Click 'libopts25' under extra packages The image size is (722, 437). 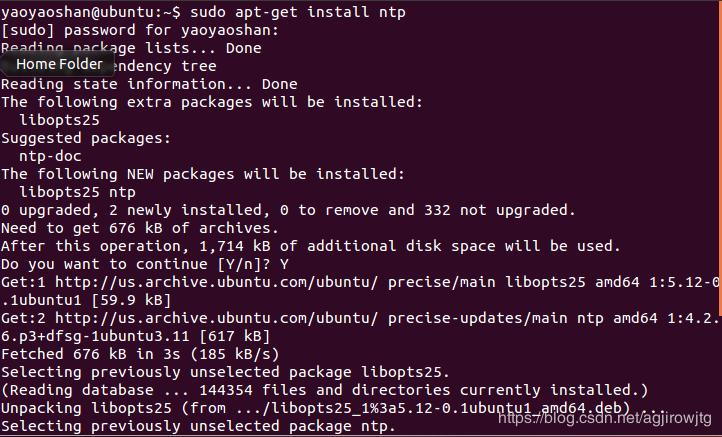(x=59, y=120)
